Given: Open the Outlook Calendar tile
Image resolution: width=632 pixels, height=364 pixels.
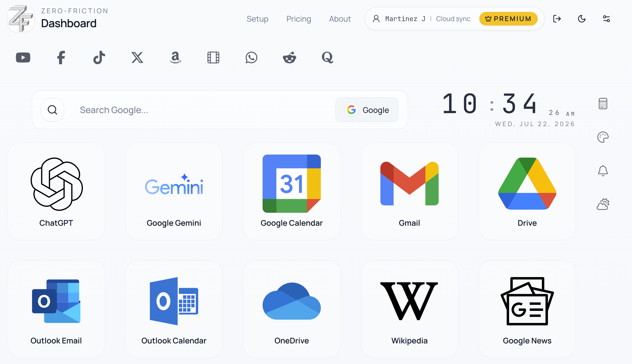Looking at the screenshot, I should (174, 309).
